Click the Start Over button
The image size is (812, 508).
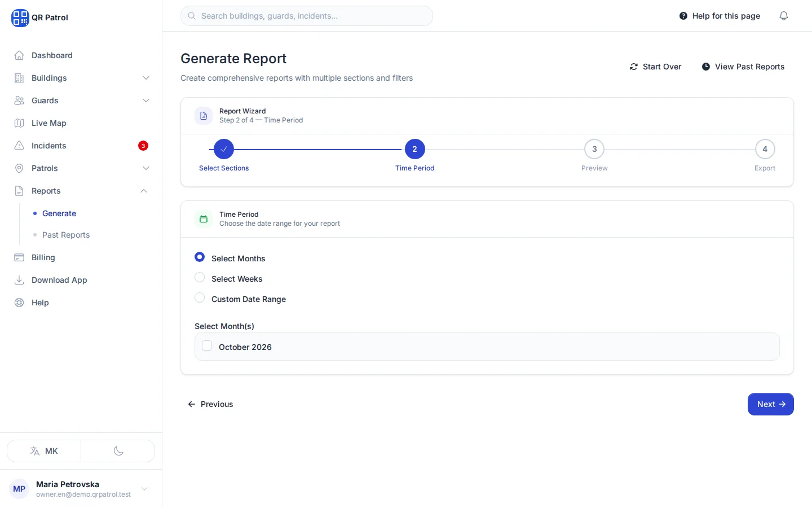pyautogui.click(x=655, y=67)
